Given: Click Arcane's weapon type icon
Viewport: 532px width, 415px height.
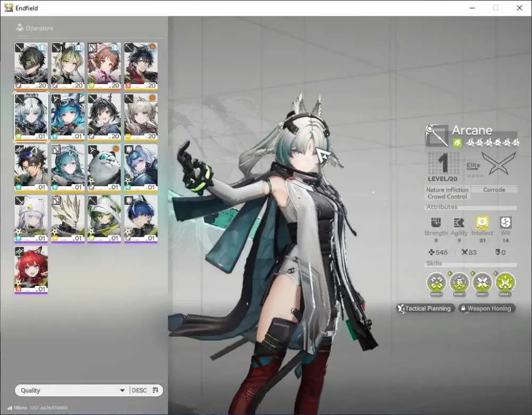Looking at the screenshot, I should coord(437,136).
